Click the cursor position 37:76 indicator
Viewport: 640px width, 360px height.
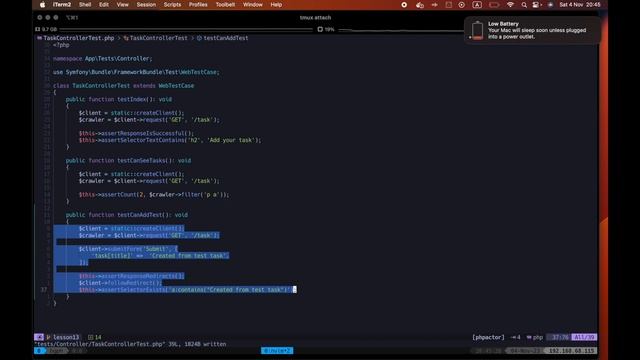tap(560, 337)
